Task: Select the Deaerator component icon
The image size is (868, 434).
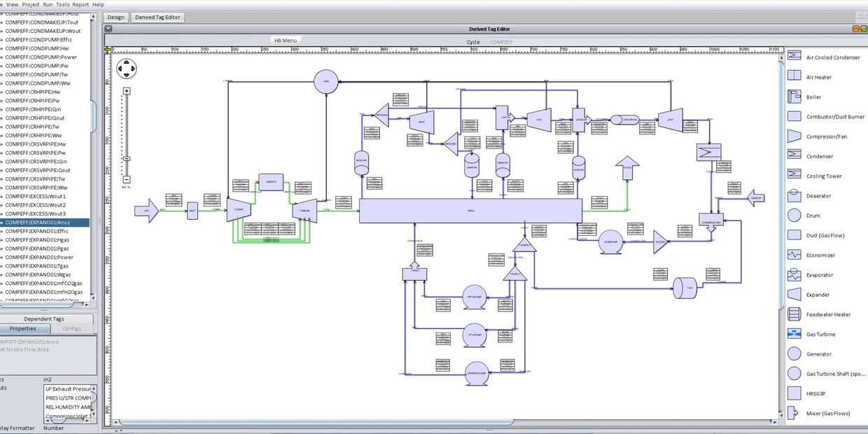Action: click(794, 195)
